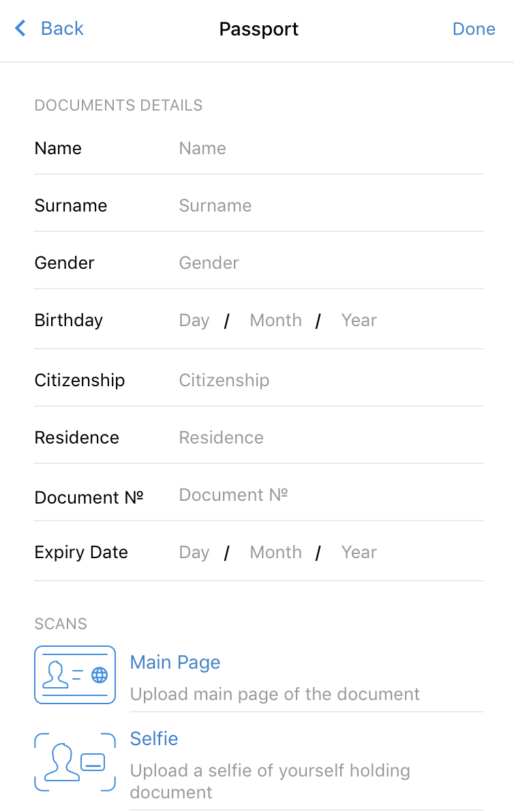The width and height of the screenshot is (514, 812).
Task: Select the Expiry Date Day field
Action: pos(194,553)
